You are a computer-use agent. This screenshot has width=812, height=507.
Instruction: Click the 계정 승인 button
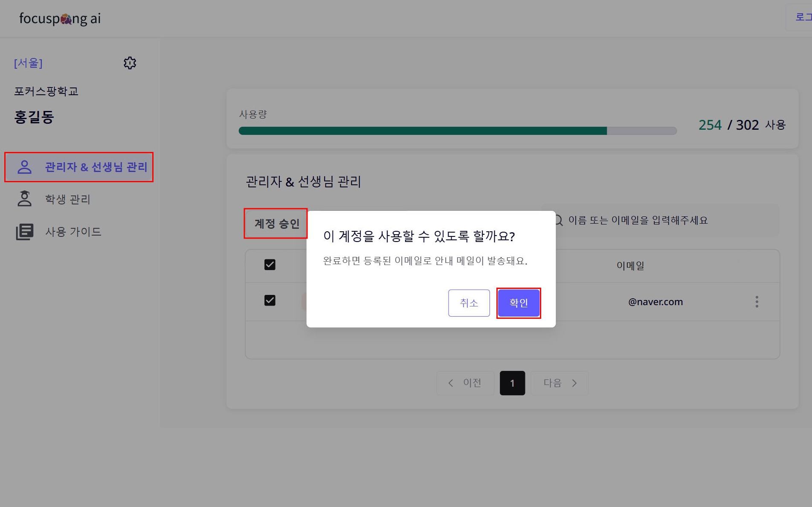pyautogui.click(x=276, y=223)
